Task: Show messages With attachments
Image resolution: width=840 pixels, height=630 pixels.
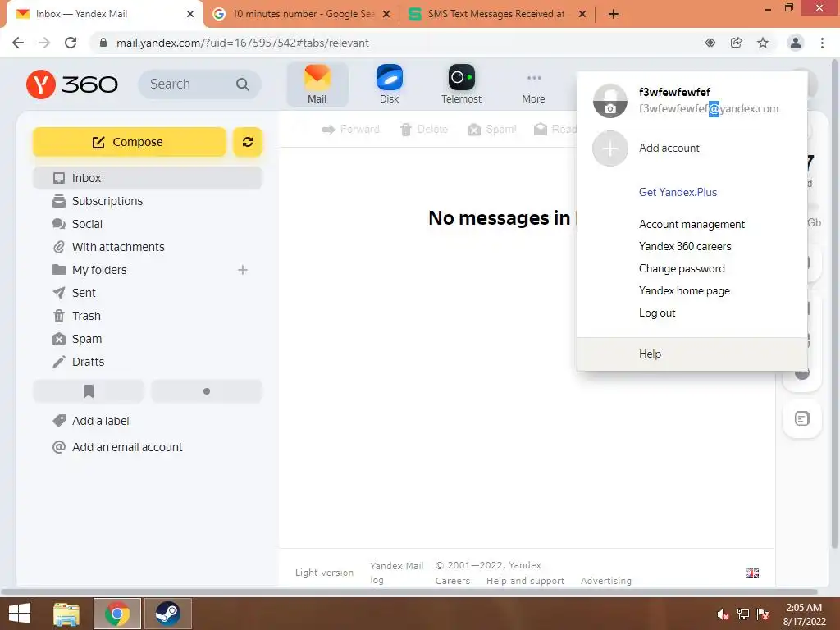Action: pos(118,247)
